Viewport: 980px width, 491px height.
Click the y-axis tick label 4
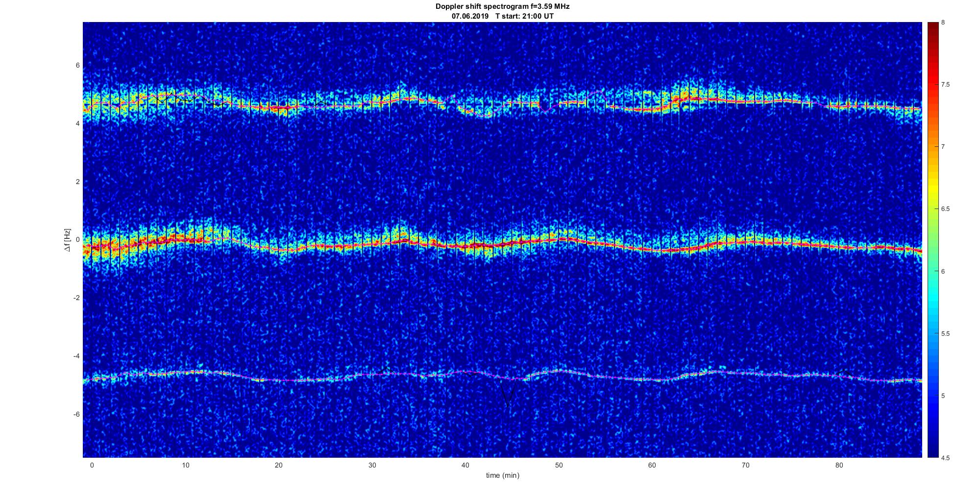click(78, 124)
